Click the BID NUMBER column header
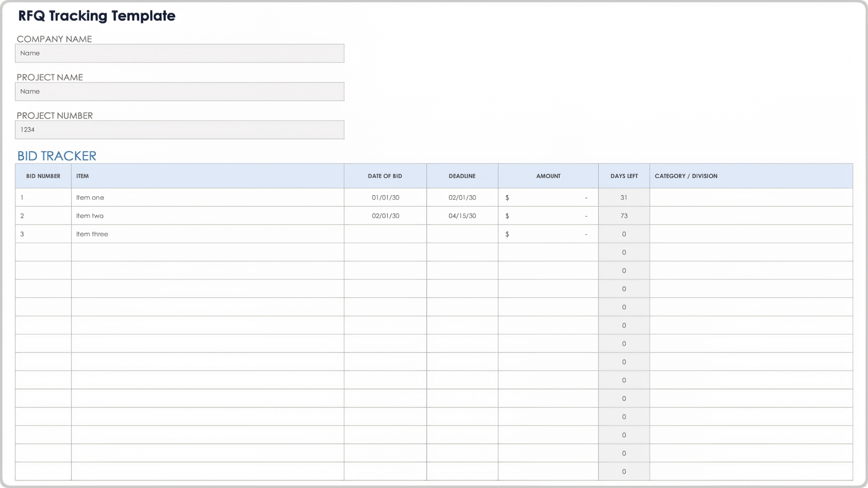868x488 pixels. 43,176
